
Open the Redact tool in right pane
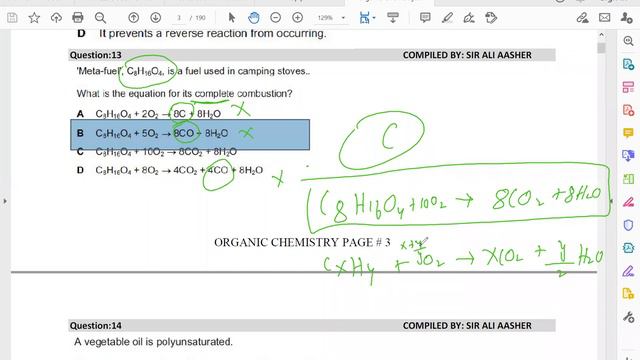(x=629, y=202)
